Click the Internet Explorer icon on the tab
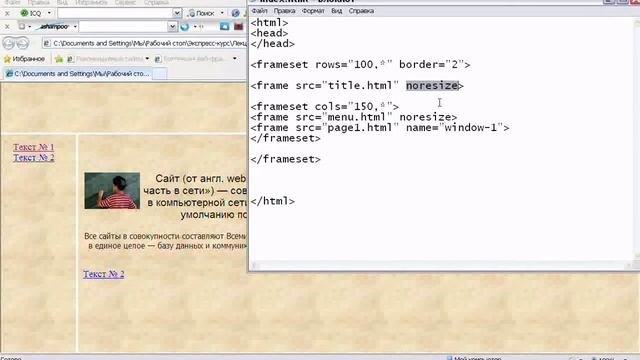Viewport: 640px width, 360px height. pyautogui.click(x=9, y=74)
